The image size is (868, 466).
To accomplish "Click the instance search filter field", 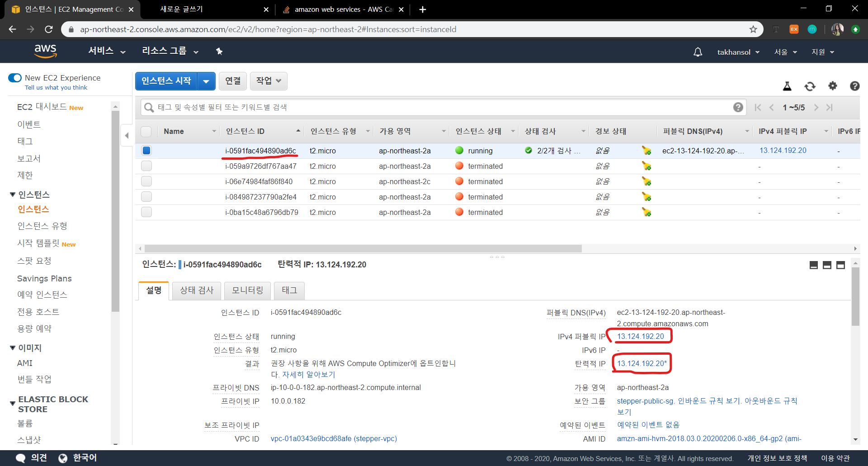I will (x=443, y=107).
